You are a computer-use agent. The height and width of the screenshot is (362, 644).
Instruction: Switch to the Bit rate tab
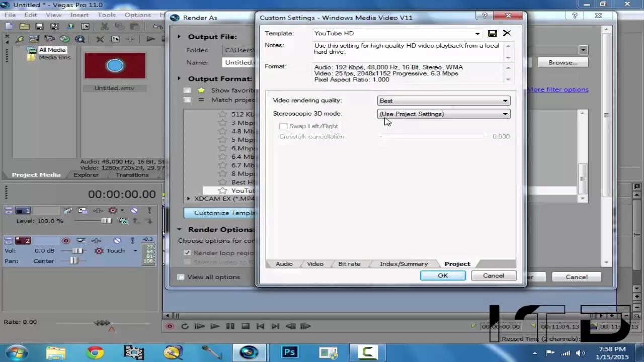tap(349, 264)
